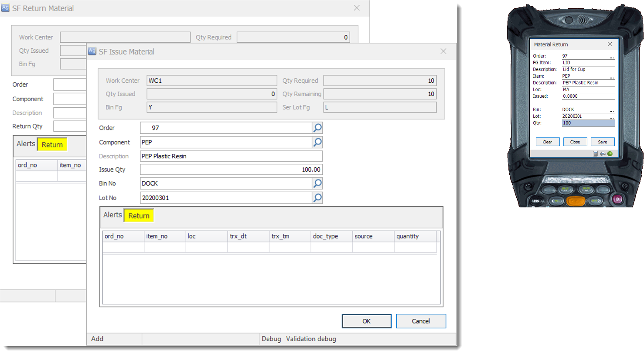Cancel the SF Issue Material dialog
The height and width of the screenshot is (354, 644).
click(421, 321)
